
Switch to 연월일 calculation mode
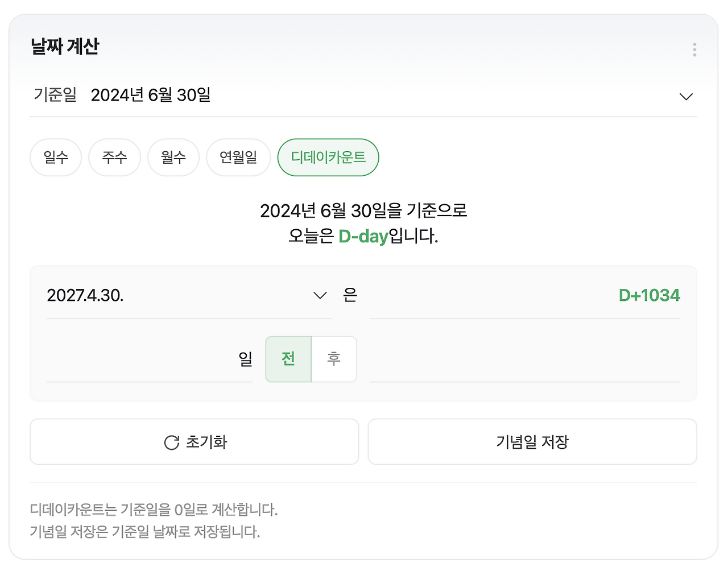[238, 158]
